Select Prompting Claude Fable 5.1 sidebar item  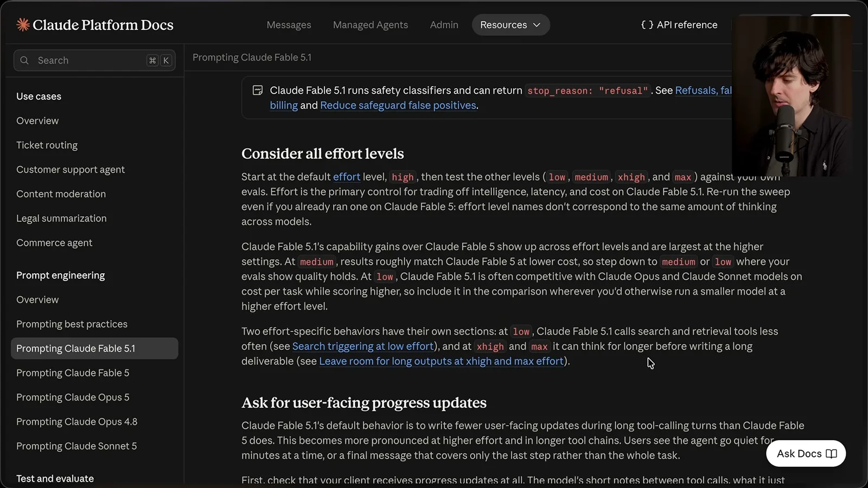point(94,349)
